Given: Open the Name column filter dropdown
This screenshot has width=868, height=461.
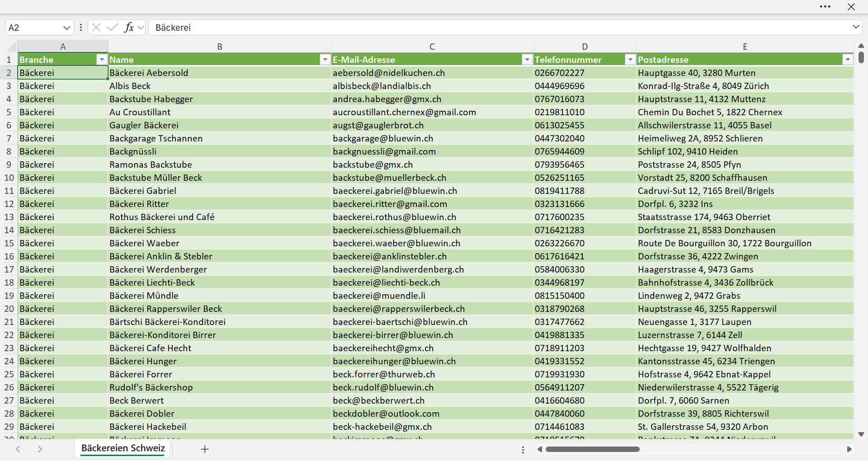Looking at the screenshot, I should pyautogui.click(x=325, y=60).
